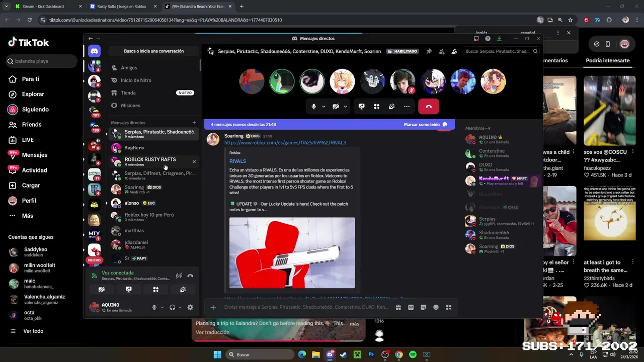Search within the Serpias group chat

coord(501,51)
